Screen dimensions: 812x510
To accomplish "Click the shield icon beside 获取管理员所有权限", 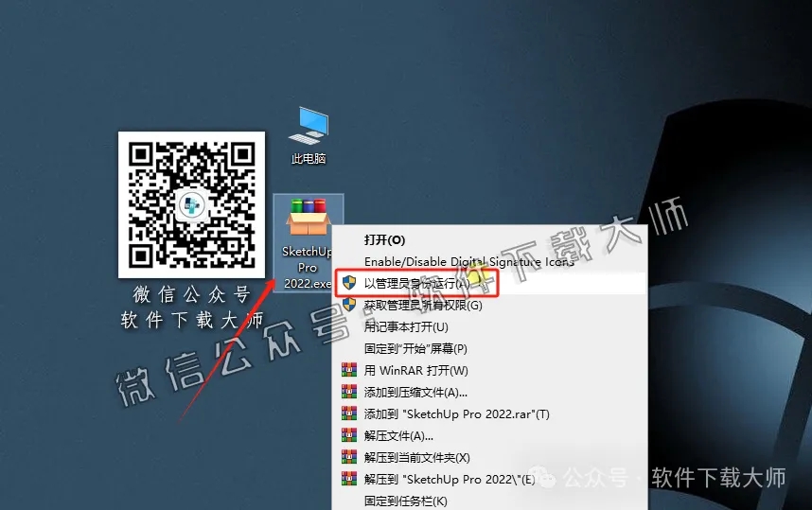I will 349,305.
